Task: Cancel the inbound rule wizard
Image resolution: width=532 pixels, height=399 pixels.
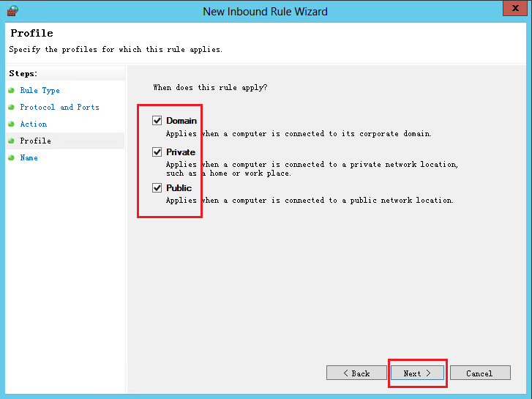Action: (x=480, y=373)
